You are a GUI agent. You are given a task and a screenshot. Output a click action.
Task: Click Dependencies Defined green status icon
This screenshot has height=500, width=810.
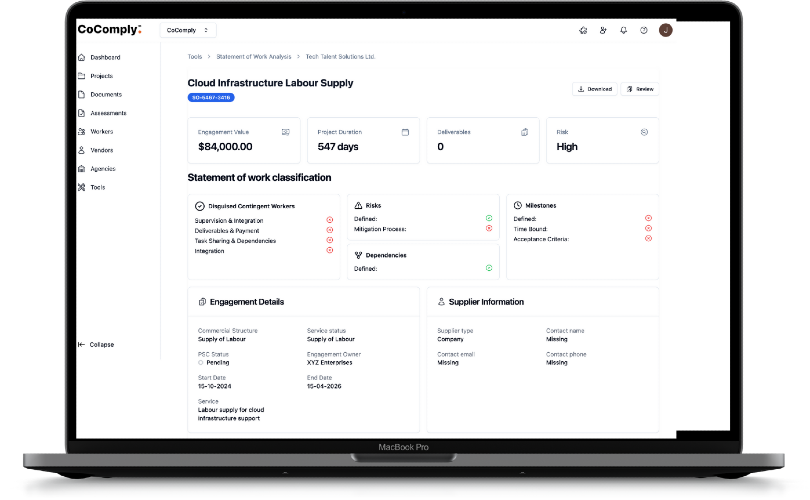[489, 268]
